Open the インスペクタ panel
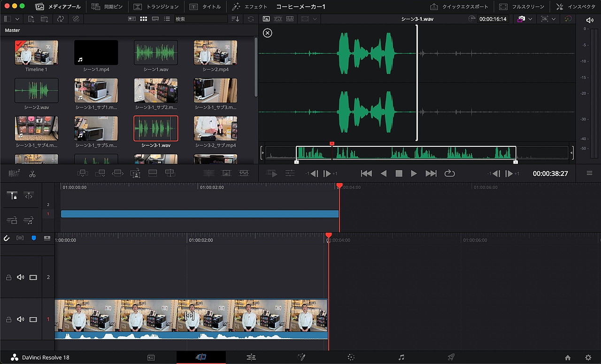Viewport: 601px width, 364px height. [576, 7]
